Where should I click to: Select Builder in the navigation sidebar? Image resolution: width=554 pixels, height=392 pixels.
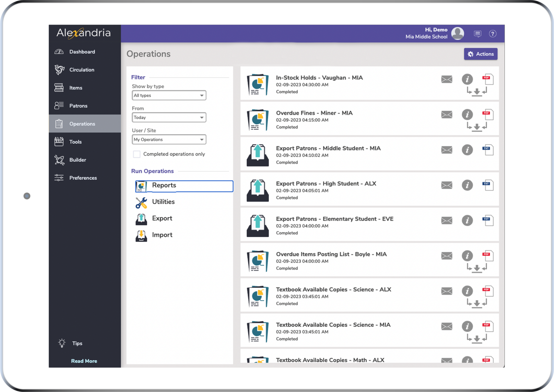77,160
